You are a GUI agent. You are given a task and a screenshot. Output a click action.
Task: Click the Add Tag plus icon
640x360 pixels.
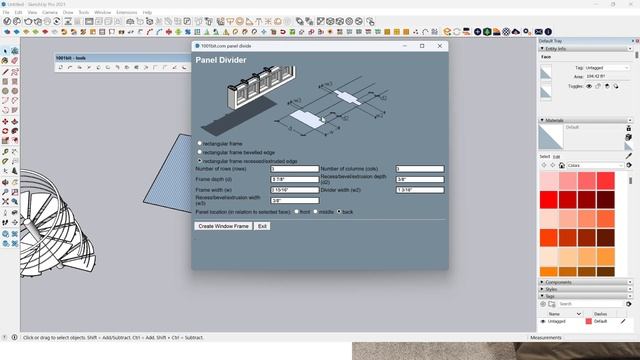click(x=543, y=304)
